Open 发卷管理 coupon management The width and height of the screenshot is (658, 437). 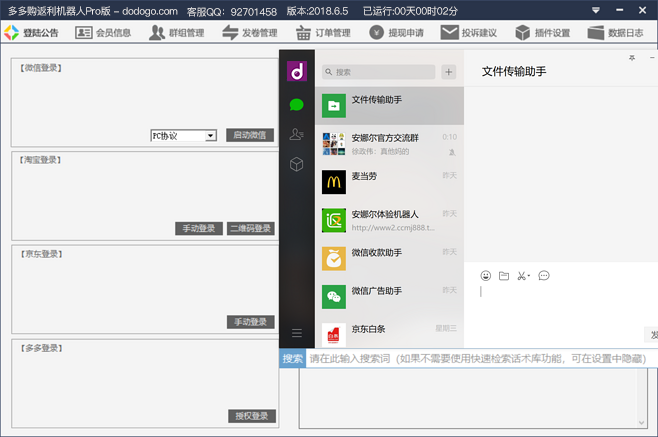(250, 33)
